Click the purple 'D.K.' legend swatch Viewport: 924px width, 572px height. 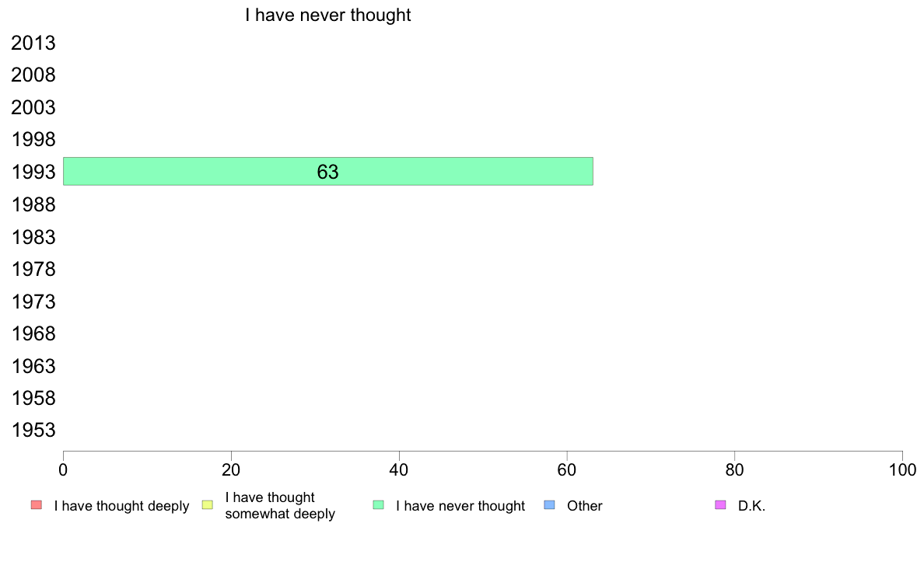[x=720, y=505]
